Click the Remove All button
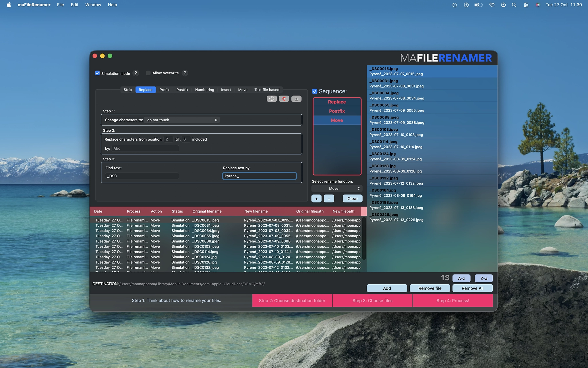Image resolution: width=588 pixels, height=368 pixels. click(x=473, y=288)
